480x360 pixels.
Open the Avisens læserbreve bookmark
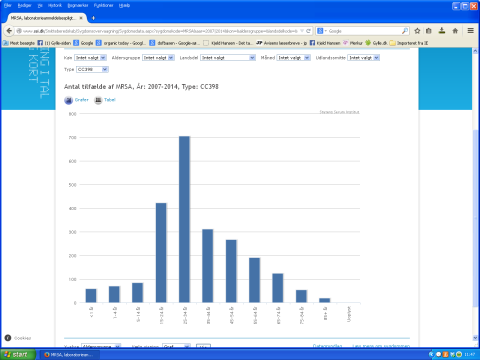(x=282, y=43)
